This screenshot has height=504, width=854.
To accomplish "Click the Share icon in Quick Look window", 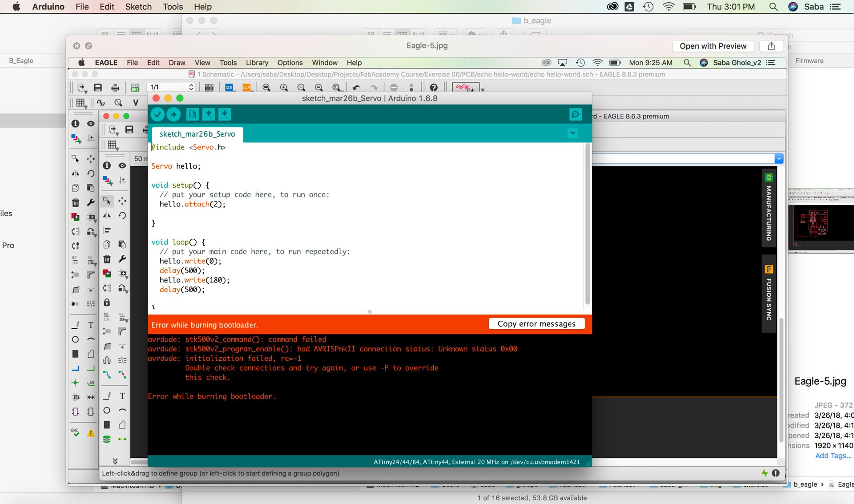I will click(771, 46).
